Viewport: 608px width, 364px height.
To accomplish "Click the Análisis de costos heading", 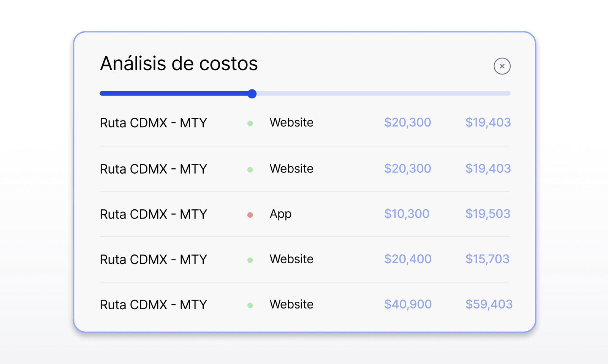I will [179, 63].
